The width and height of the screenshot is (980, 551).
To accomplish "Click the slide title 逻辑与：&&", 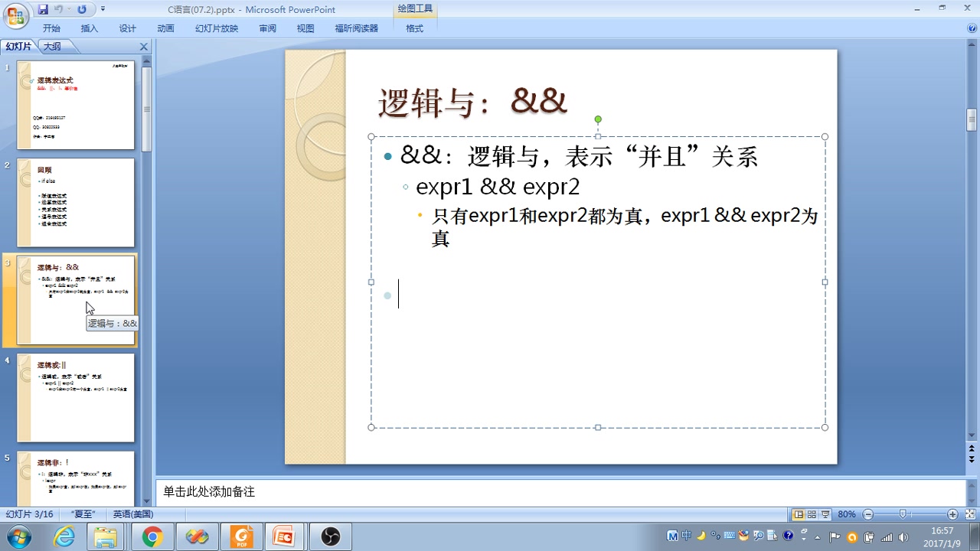I will [472, 102].
